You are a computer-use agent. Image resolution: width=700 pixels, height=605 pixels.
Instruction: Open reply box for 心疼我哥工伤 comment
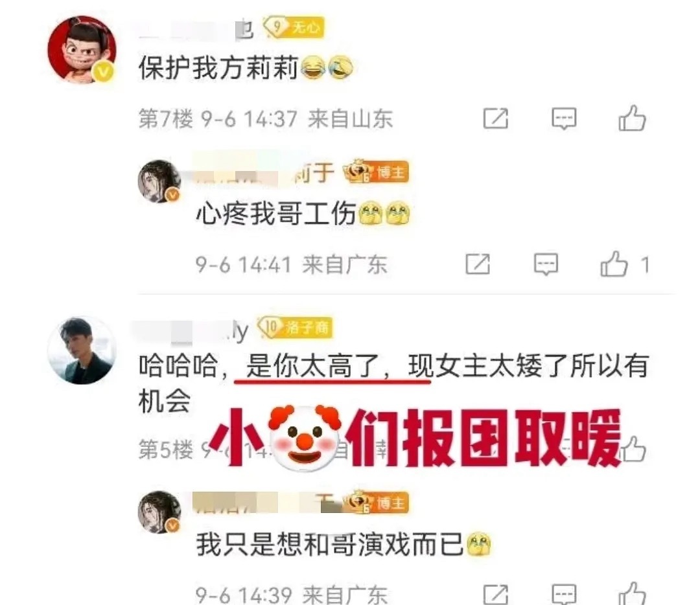click(546, 264)
